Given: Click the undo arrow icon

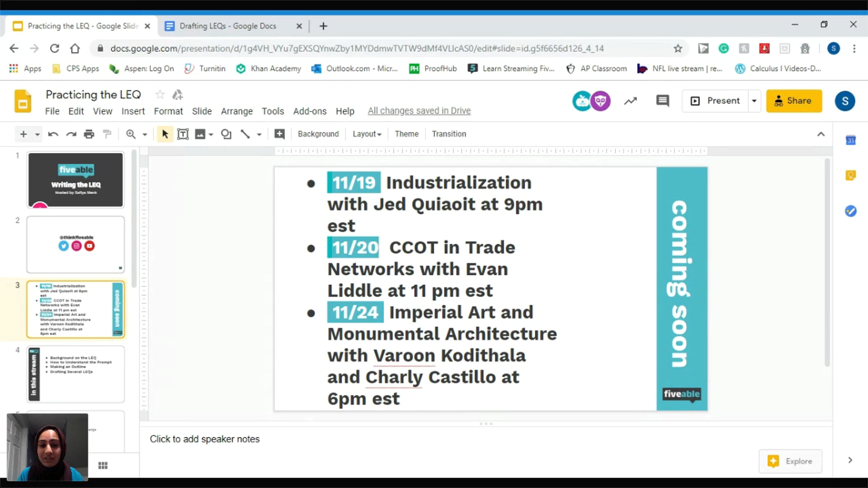Looking at the screenshot, I should pyautogui.click(x=53, y=134).
